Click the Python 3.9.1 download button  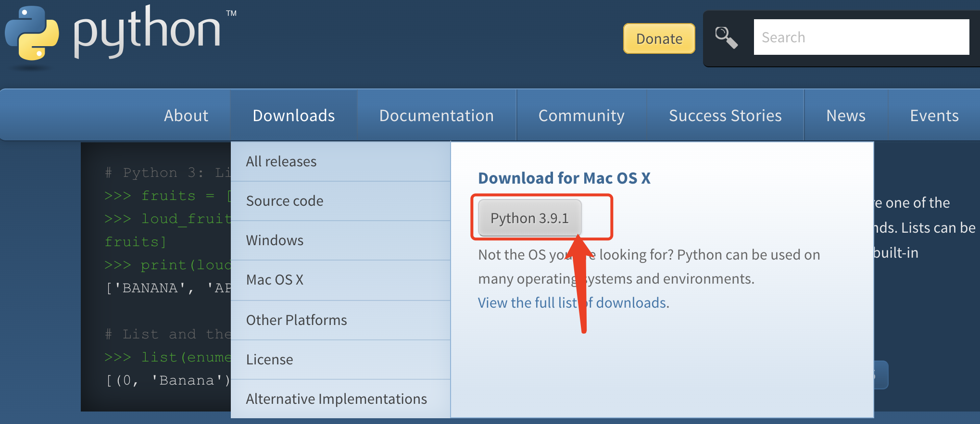pos(529,218)
